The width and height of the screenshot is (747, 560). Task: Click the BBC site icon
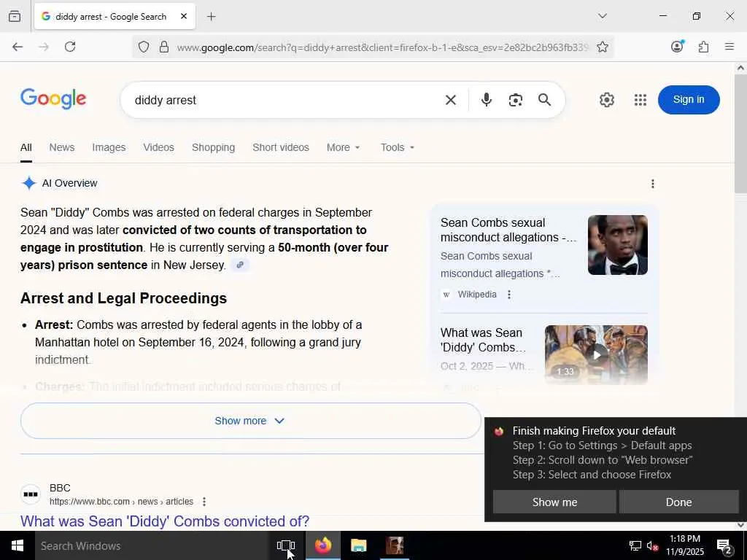pos(31,494)
